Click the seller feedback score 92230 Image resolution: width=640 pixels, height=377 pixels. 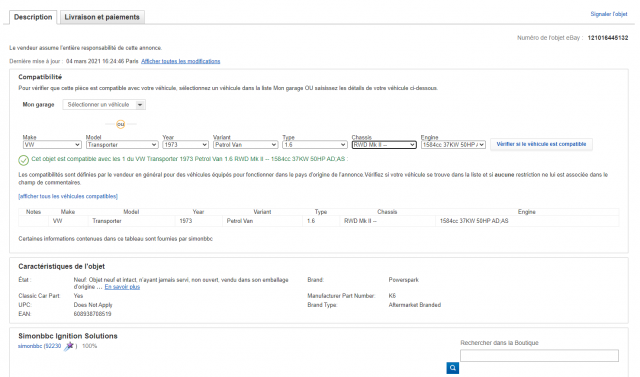coord(53,346)
